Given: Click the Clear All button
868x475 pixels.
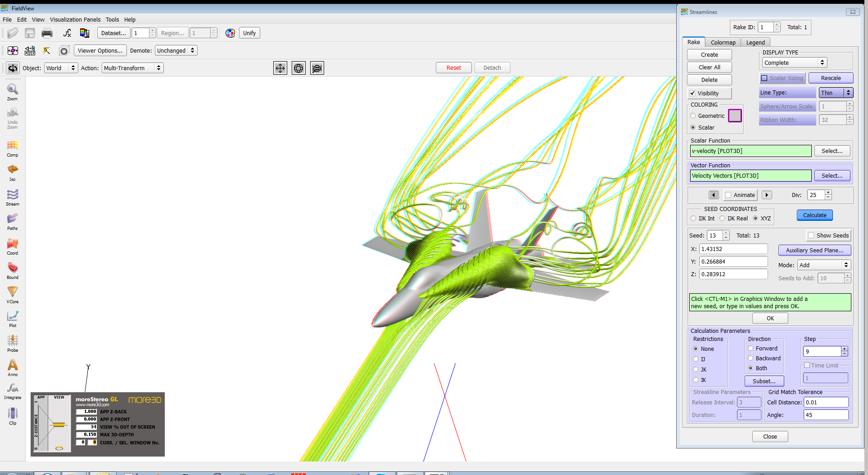Looking at the screenshot, I should [709, 67].
